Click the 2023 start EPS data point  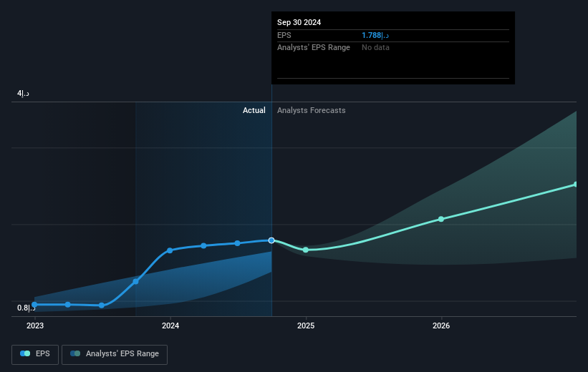34,305
